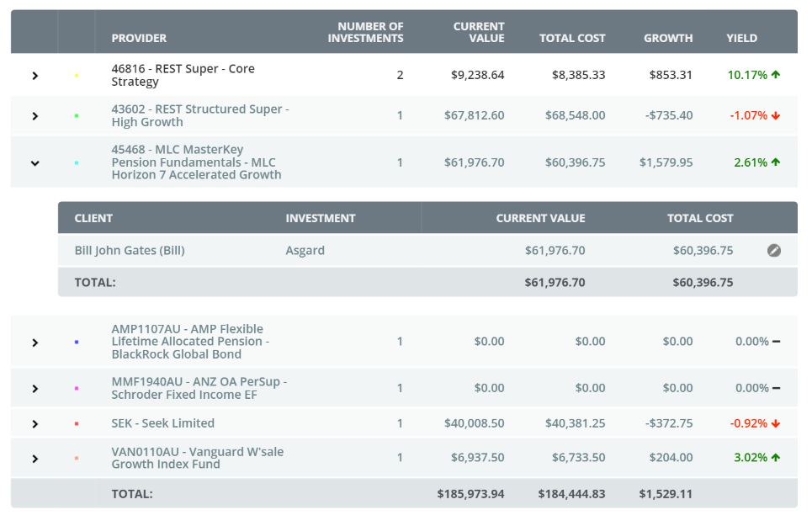Open the Bill John Gates (Bill) client link

130,251
